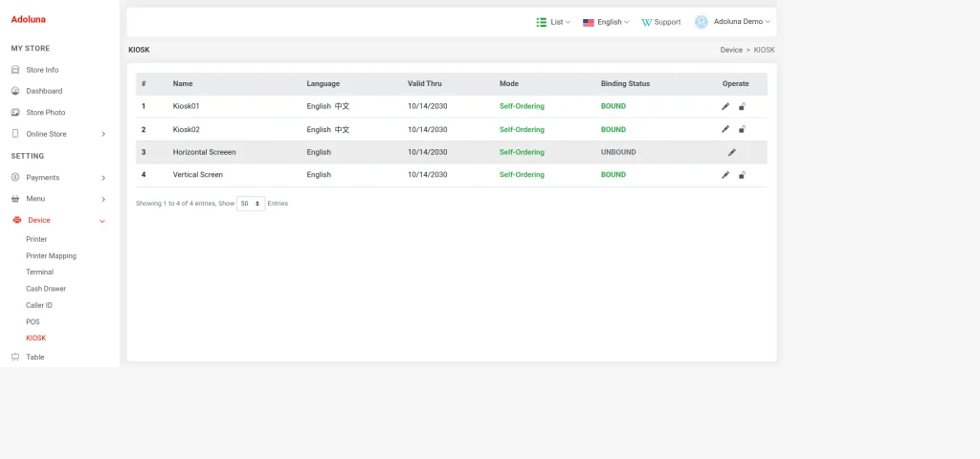This screenshot has height=459, width=980.
Task: Click the red Device printer icon
Action: point(17,221)
